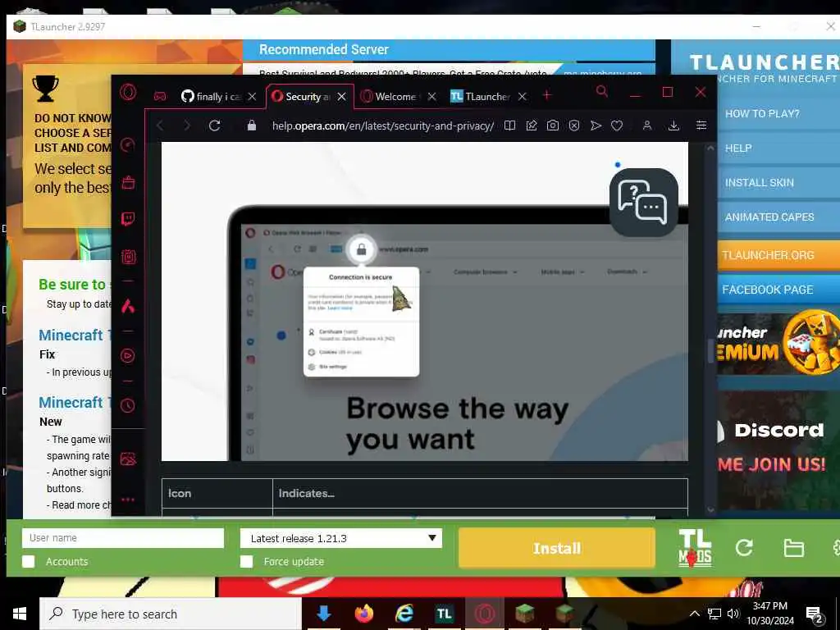Open the Aria AI sidebar icon
The image size is (840, 630).
[x=128, y=307]
